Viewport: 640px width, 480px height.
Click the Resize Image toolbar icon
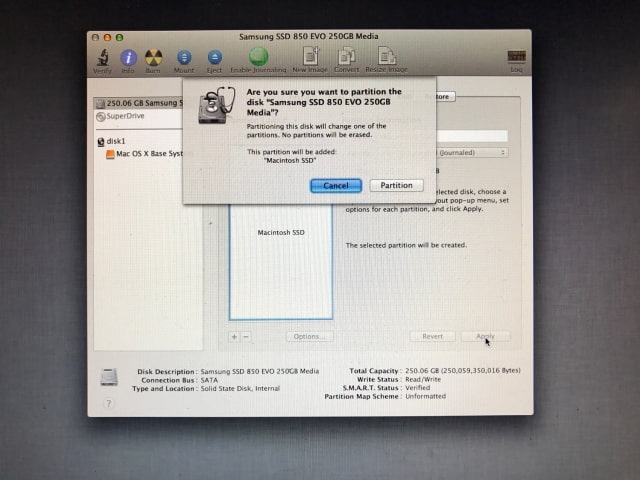click(x=385, y=58)
